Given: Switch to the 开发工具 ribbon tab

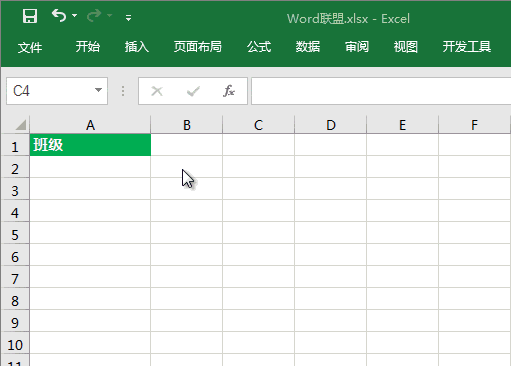Looking at the screenshot, I should tap(467, 47).
